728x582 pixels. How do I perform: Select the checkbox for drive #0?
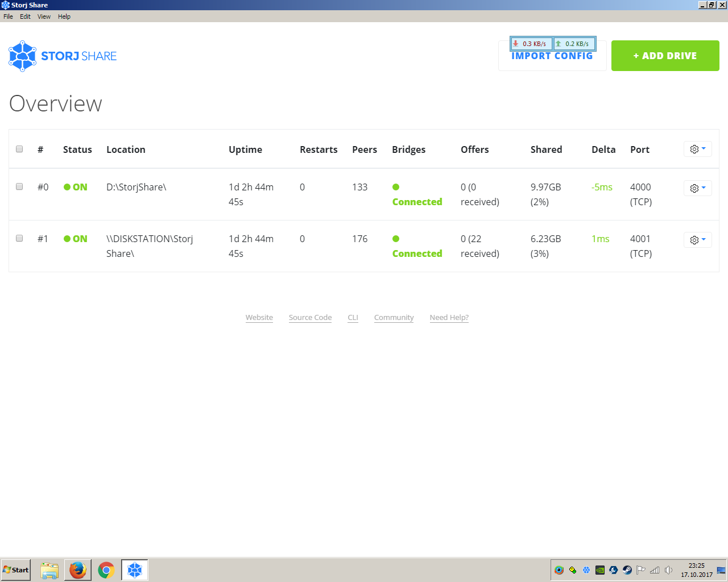tap(19, 186)
